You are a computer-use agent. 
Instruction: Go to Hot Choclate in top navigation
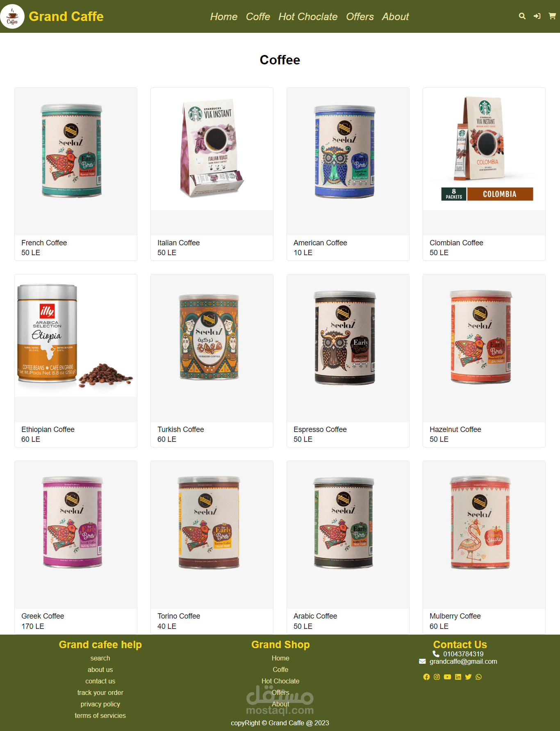pos(308,16)
